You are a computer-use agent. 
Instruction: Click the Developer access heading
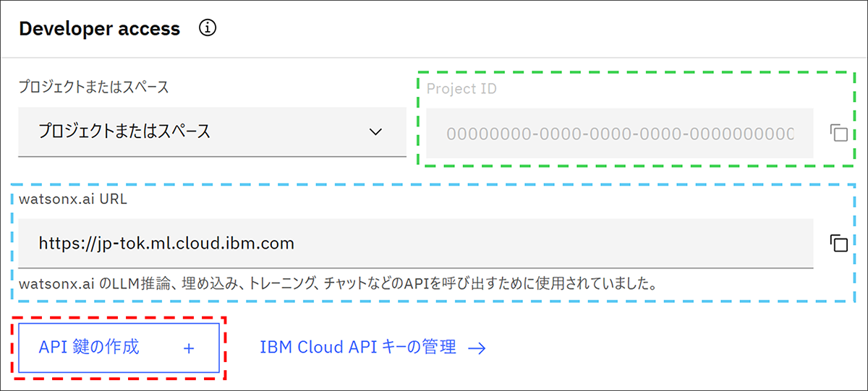coord(99,29)
